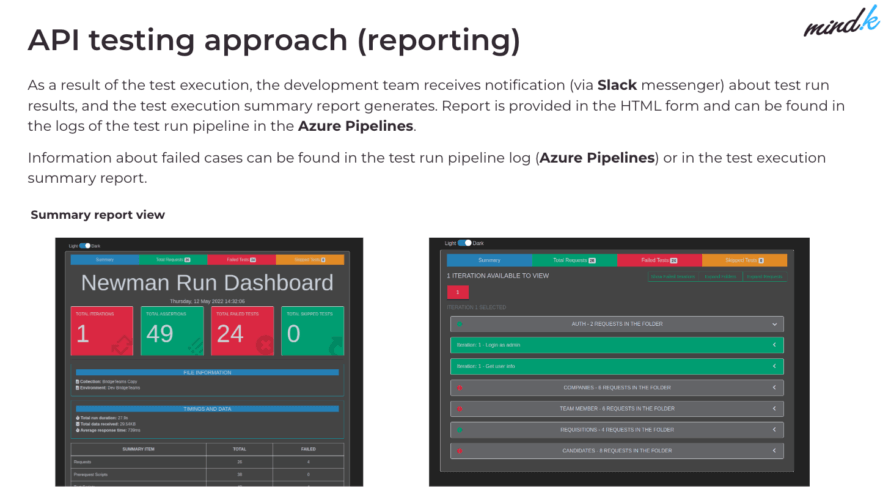Click the green status icon on Auth folder
Image resolution: width=891 pixels, height=500 pixels.
460,324
